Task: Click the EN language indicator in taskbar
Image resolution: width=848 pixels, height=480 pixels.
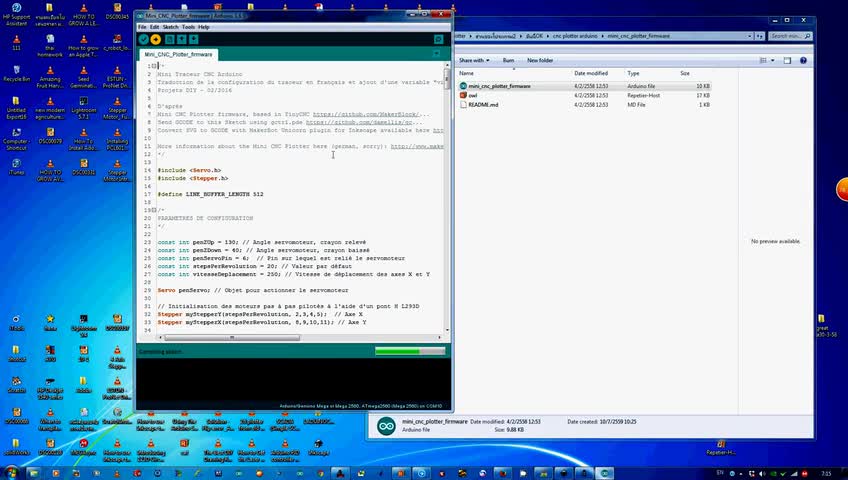Action: coord(720,472)
